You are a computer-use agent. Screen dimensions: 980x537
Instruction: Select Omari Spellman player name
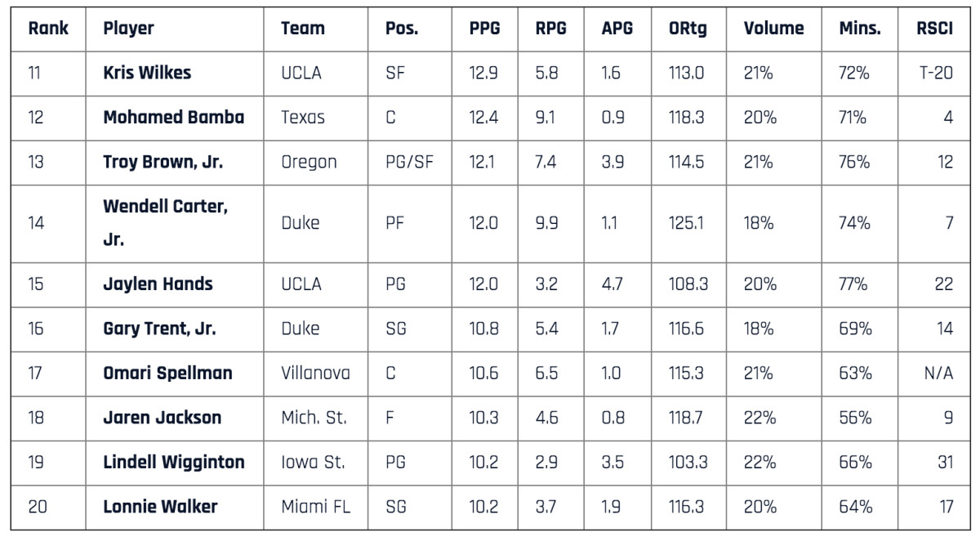tap(167, 374)
